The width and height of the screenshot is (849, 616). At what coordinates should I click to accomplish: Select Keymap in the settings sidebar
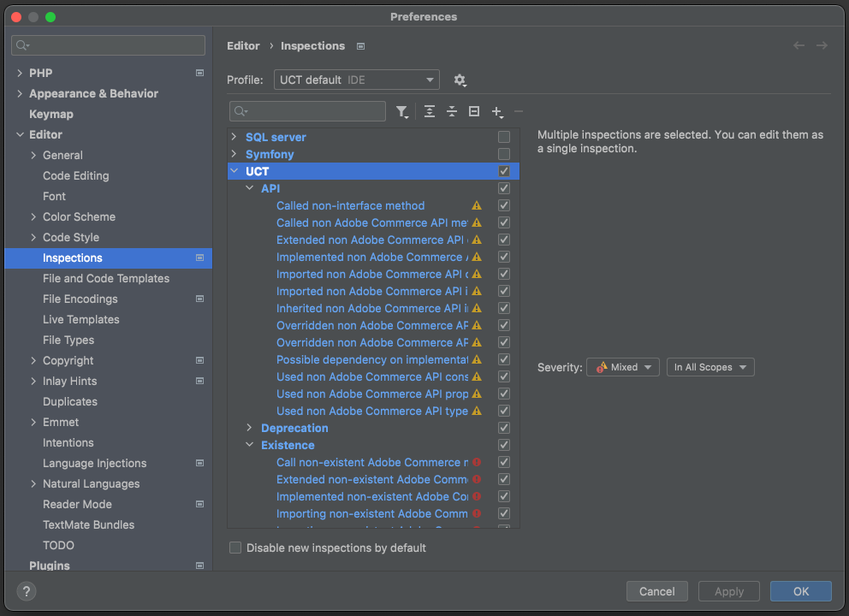tap(51, 114)
